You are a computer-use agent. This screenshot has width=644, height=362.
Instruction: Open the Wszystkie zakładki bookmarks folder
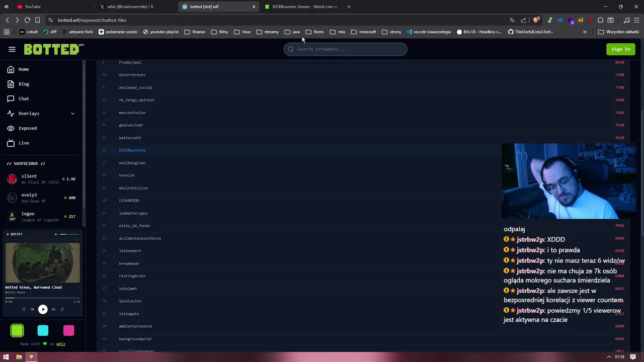tap(618, 32)
